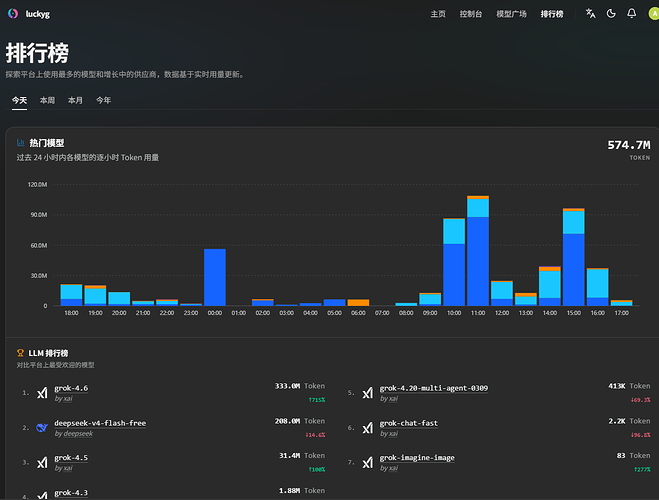This screenshot has height=500, width=659.
Task: Switch to the 本周 tab
Action: pyautogui.click(x=47, y=100)
